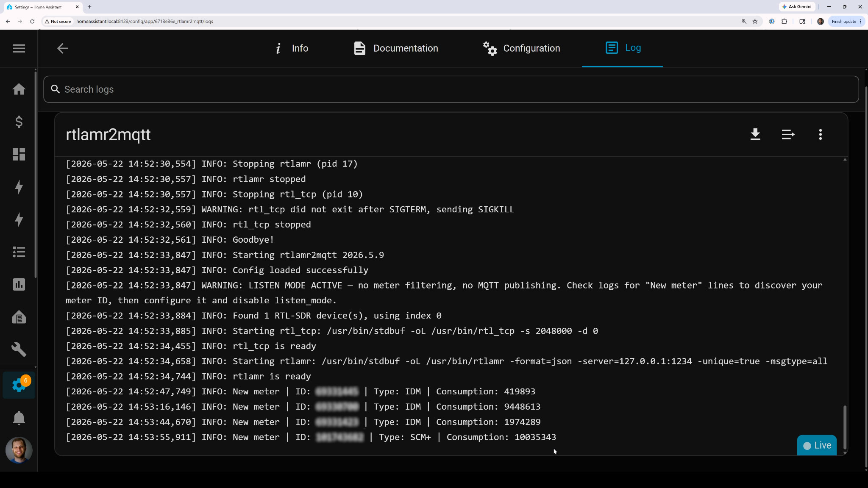
Task: Click the 'Config loaded successfully' log line
Action: pos(217,270)
